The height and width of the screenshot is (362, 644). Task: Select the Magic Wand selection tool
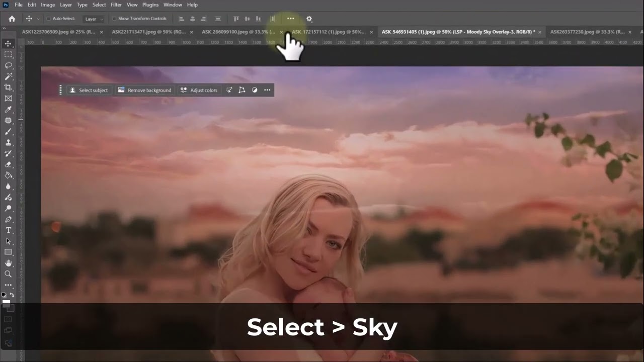click(8, 76)
